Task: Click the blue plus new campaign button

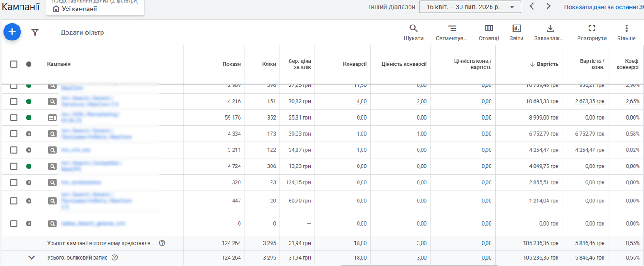Action: [12, 32]
